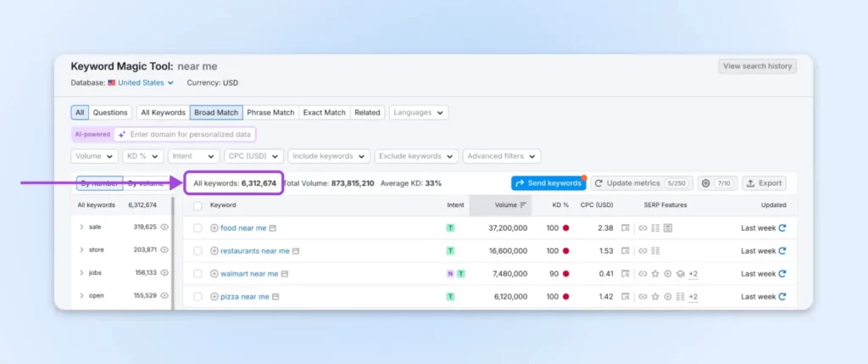This screenshot has height=364, width=868.
Task: Add 'walmart near me' via its plus icon
Action: [214, 274]
